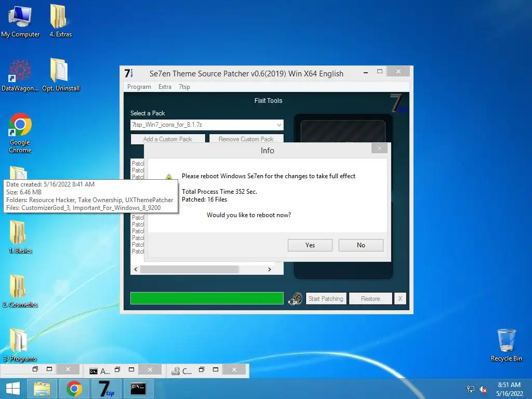Open the 2. Cosmetics folder

[20, 291]
